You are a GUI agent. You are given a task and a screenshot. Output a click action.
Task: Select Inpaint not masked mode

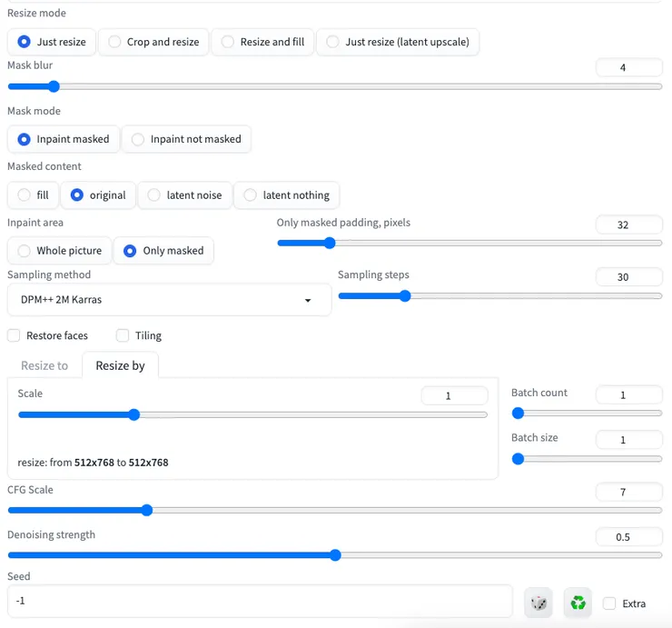[186, 139]
